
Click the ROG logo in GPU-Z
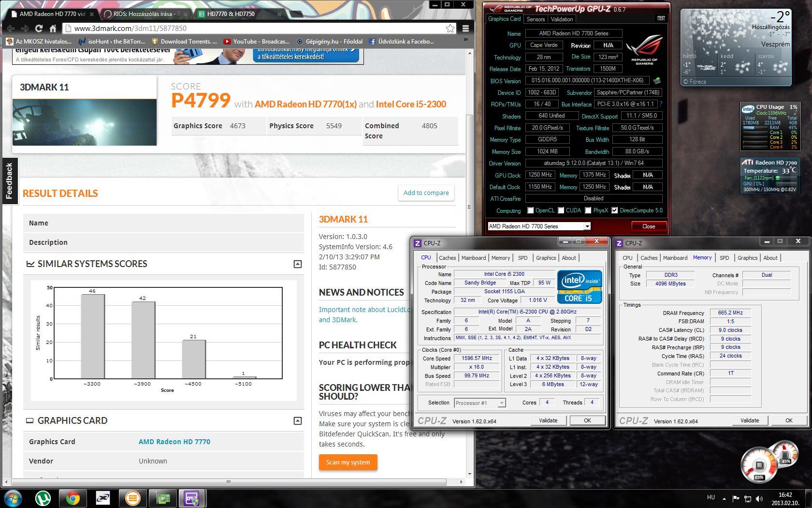[644, 51]
